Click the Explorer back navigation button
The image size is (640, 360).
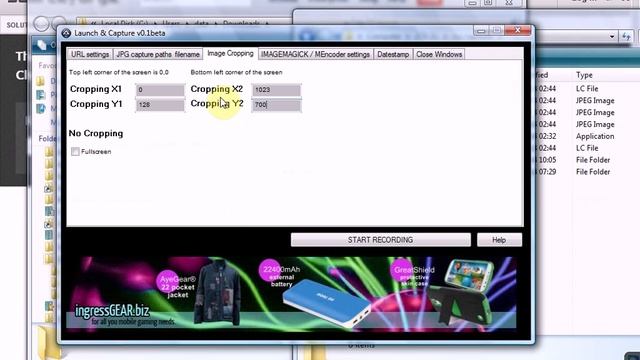tap(41, 24)
